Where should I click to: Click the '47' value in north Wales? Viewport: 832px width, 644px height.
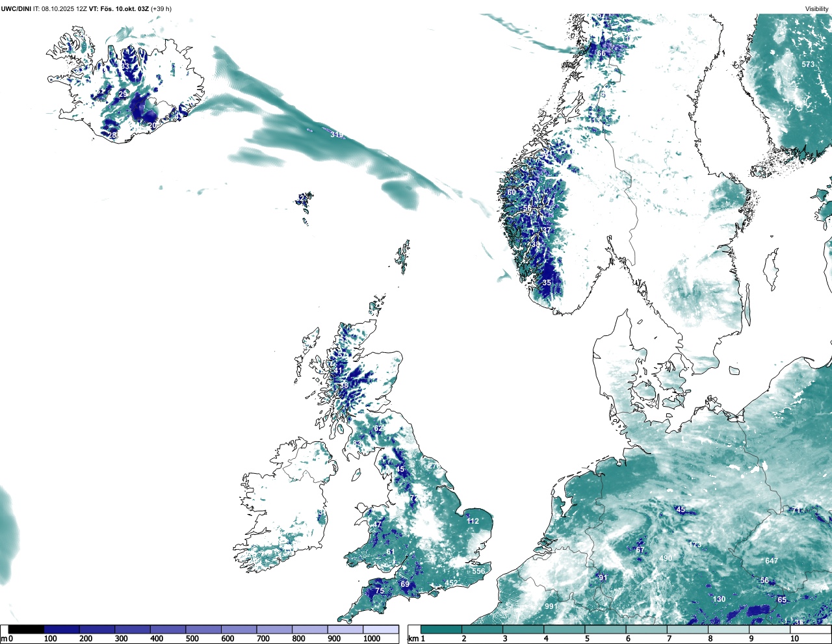378,524
